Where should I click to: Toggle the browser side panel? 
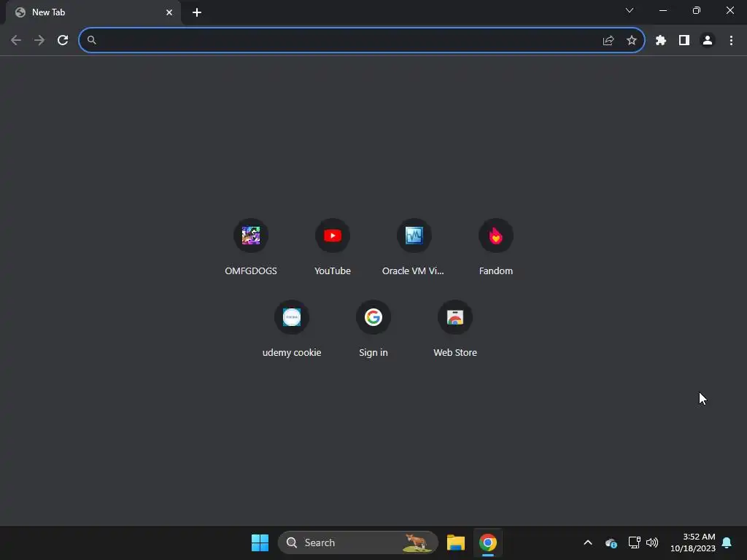(684, 41)
